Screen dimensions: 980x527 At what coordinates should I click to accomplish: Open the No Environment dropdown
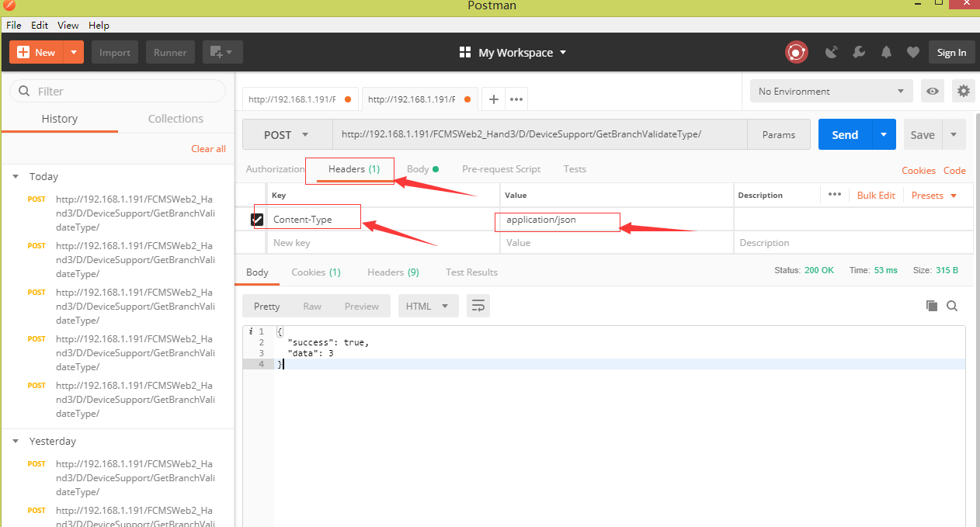(x=831, y=91)
